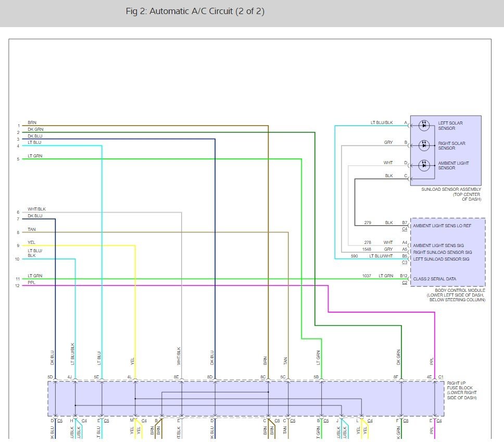
Task: Click 'CLASS 2 SERIAL DATA' text
Action: tap(435, 279)
